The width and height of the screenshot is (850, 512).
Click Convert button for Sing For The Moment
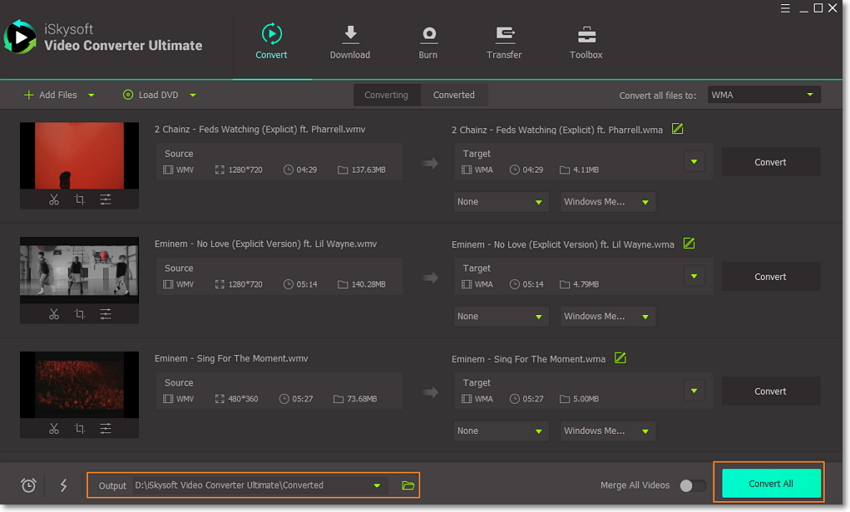click(770, 391)
